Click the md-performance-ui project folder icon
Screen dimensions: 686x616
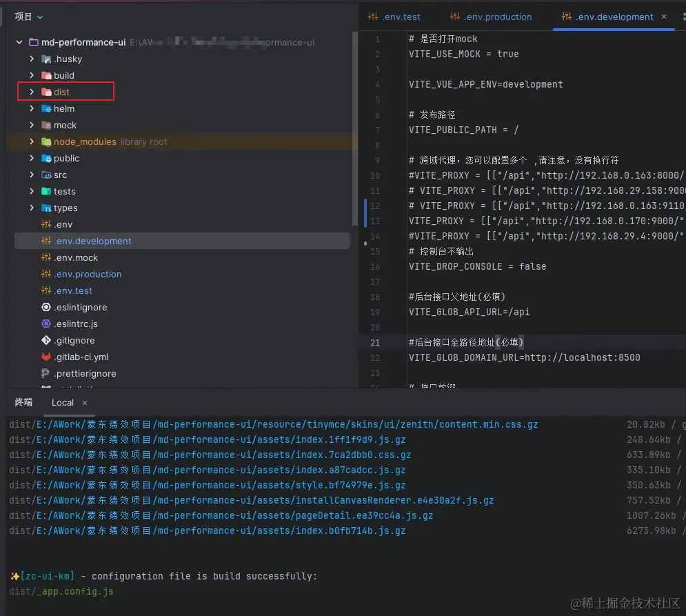pyautogui.click(x=34, y=43)
